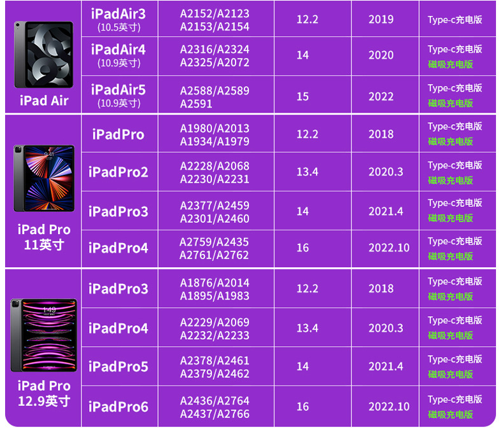
Task: Click the iPad Pro 12.9-inch product image
Action: click(44, 335)
